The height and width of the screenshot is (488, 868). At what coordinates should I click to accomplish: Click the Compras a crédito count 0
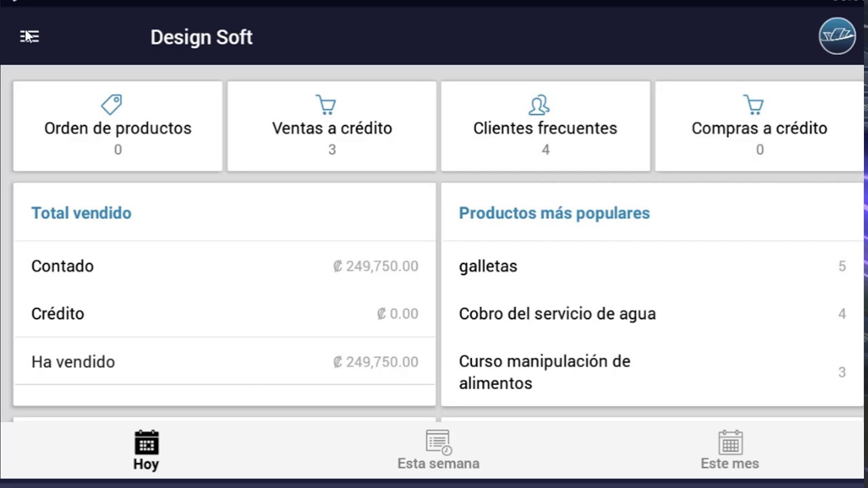pos(760,150)
